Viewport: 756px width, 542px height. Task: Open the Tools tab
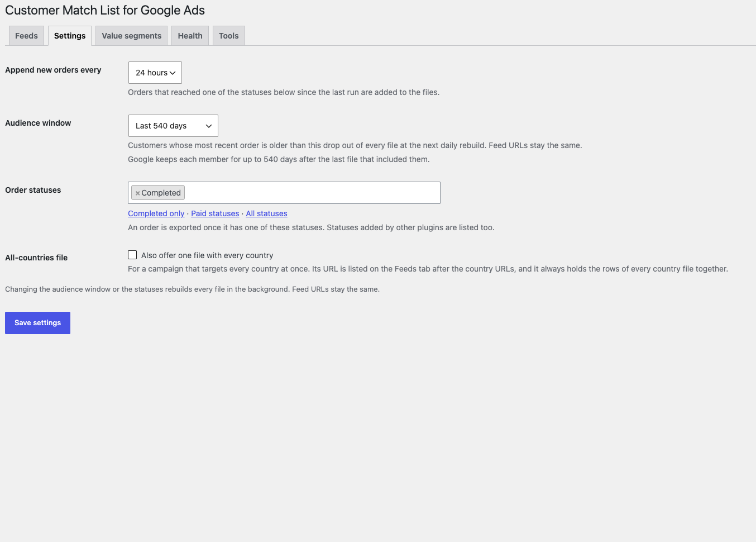click(x=229, y=36)
